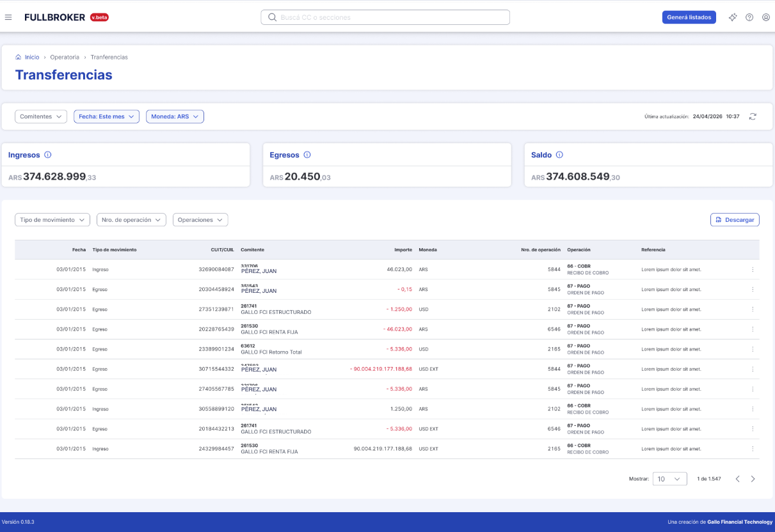The image size is (775, 532).
Task: Open row menu for CUIT 27405567785
Action: click(753, 389)
